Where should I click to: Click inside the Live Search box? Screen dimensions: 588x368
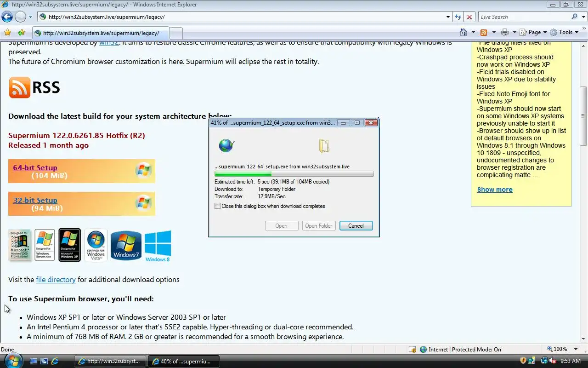(x=524, y=17)
